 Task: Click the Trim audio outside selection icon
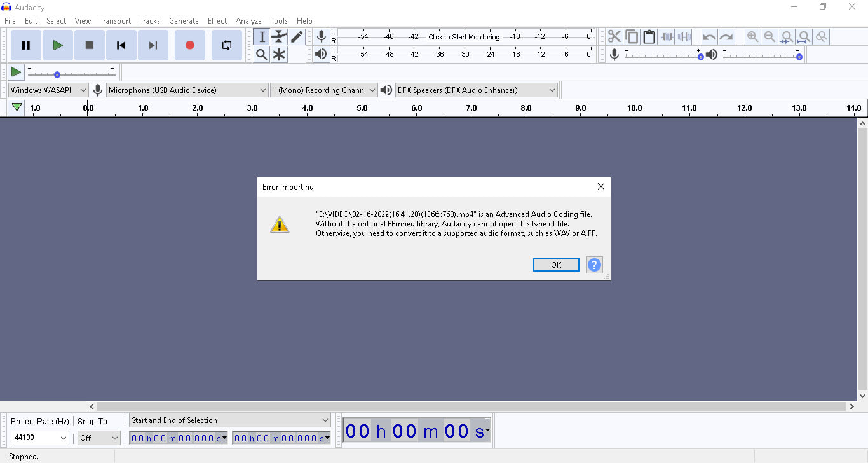click(667, 37)
